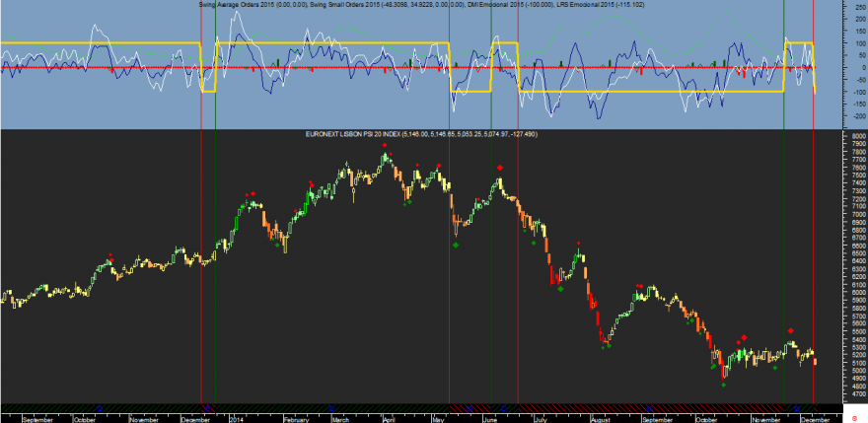The height and width of the screenshot is (423, 868).
Task: Click the March label on date axis
Action: [x=341, y=420]
